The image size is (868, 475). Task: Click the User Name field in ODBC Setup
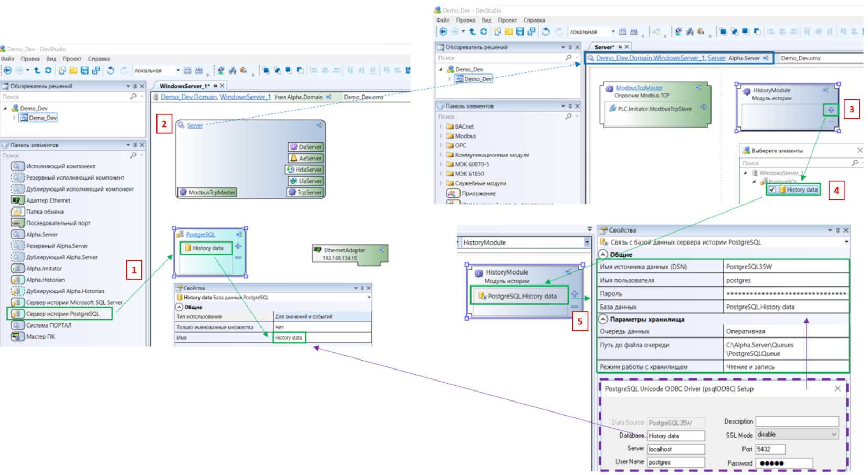click(675, 462)
